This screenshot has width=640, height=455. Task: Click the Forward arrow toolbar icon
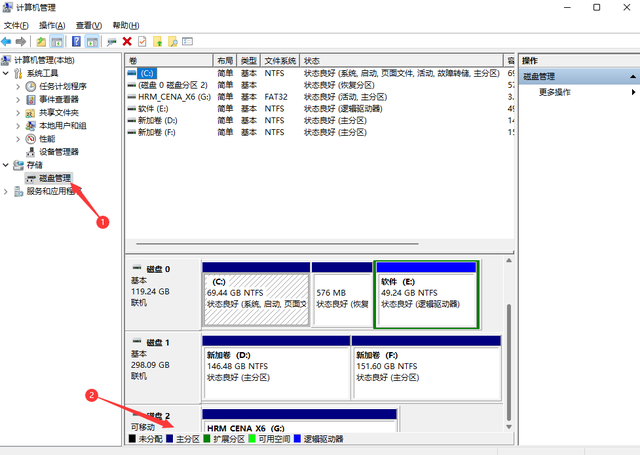[21, 42]
